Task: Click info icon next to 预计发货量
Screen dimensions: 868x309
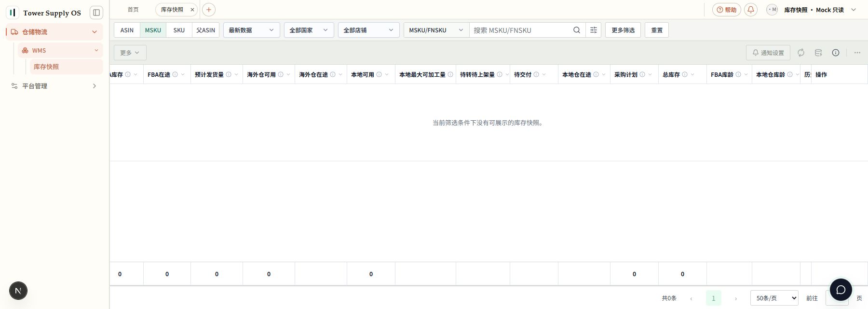Action: [229, 74]
